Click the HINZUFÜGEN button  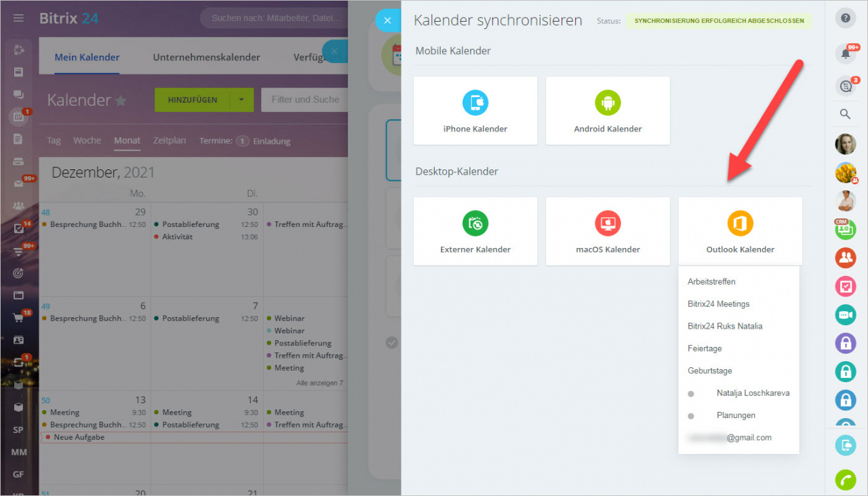pos(193,100)
